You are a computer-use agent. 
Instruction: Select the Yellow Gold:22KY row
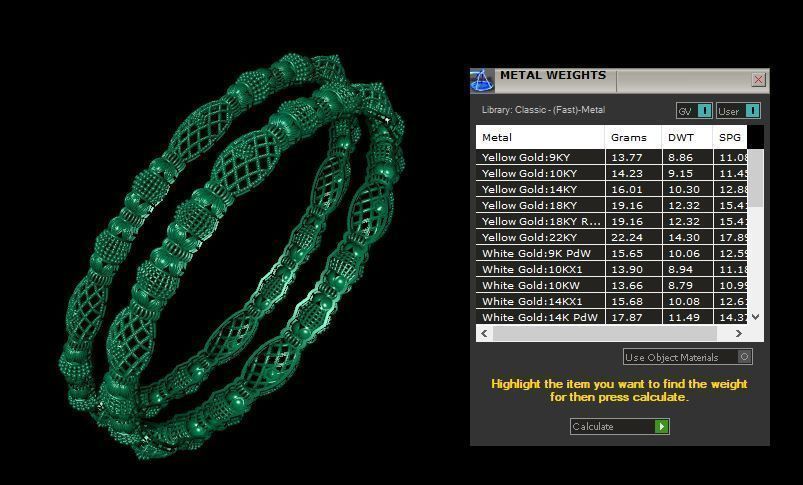pyautogui.click(x=611, y=237)
